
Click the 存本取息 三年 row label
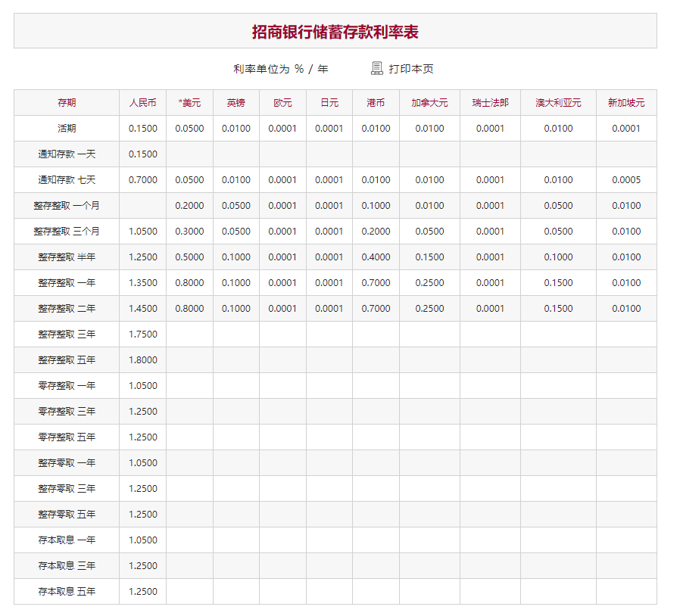67,566
